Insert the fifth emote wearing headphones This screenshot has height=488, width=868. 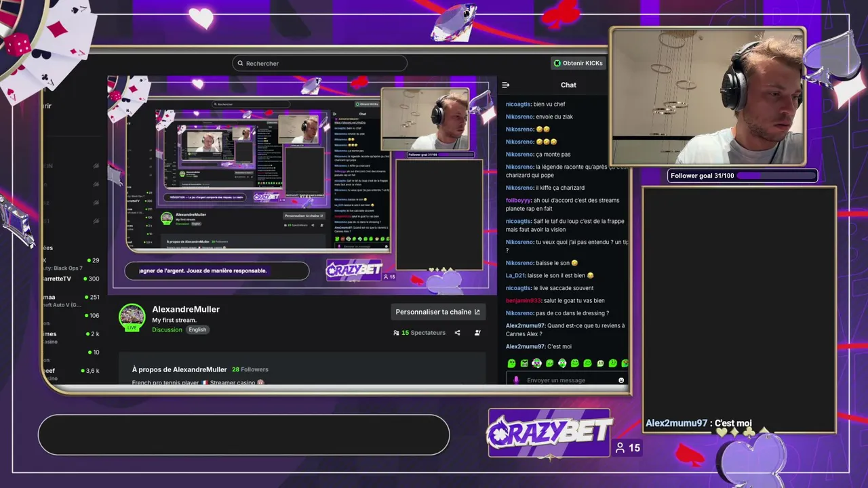(562, 363)
